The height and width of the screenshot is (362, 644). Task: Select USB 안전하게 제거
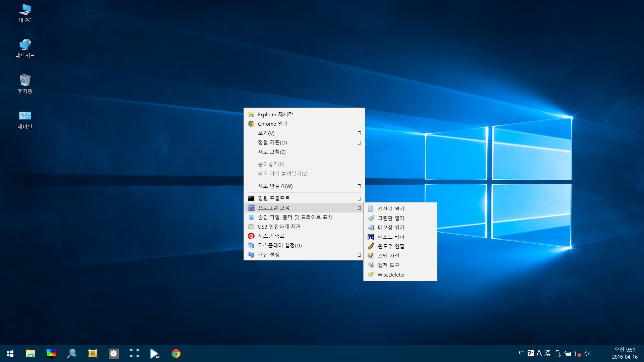point(304,227)
